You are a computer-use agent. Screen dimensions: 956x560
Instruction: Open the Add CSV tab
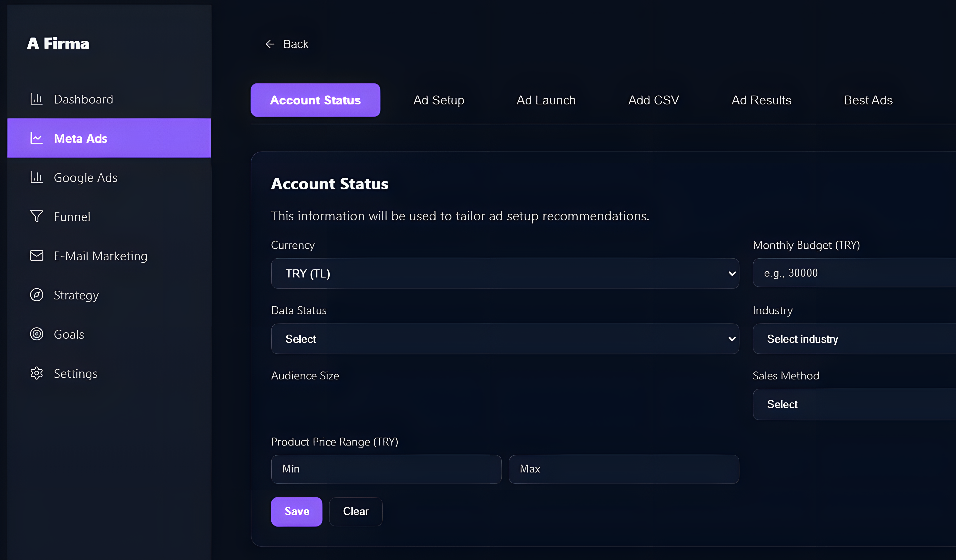click(x=653, y=100)
